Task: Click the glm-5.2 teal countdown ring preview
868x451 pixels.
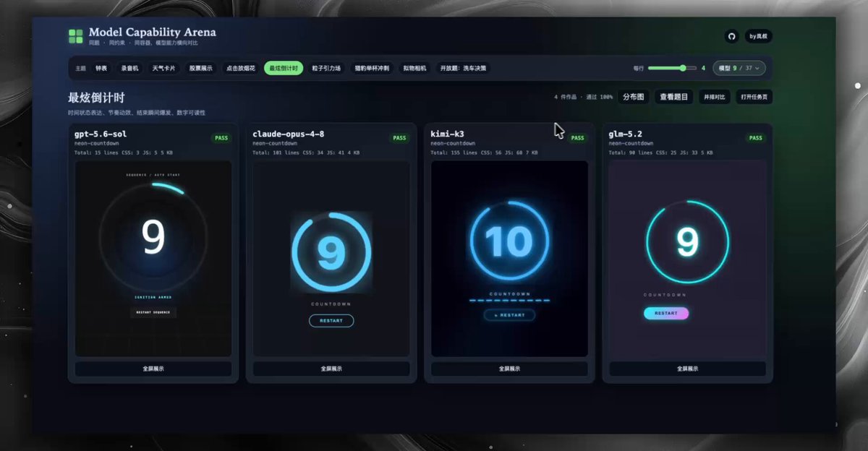Action: tap(687, 242)
